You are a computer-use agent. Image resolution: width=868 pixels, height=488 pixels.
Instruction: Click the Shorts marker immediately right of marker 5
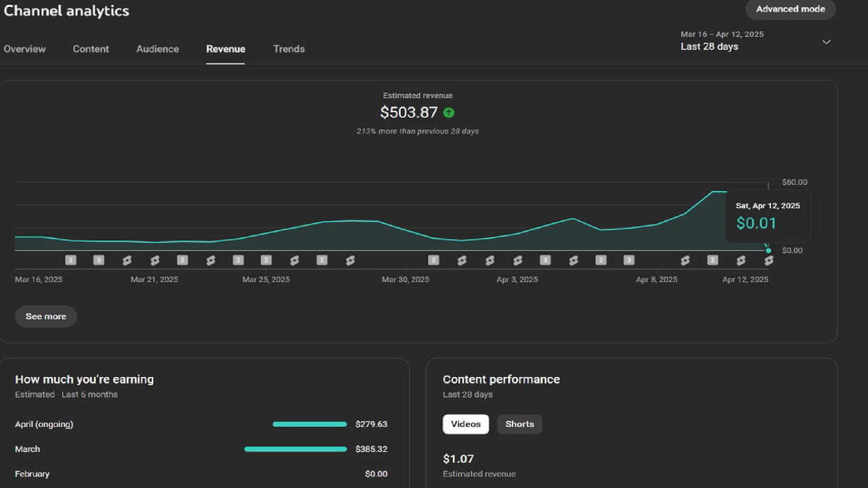tap(127, 260)
